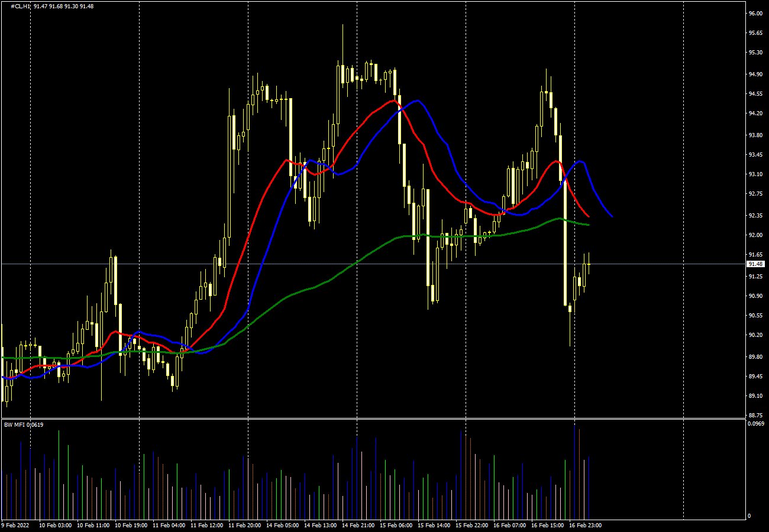This screenshot has height=532, width=769.
Task: Click the 88.75 price scale label
Action: click(755, 416)
